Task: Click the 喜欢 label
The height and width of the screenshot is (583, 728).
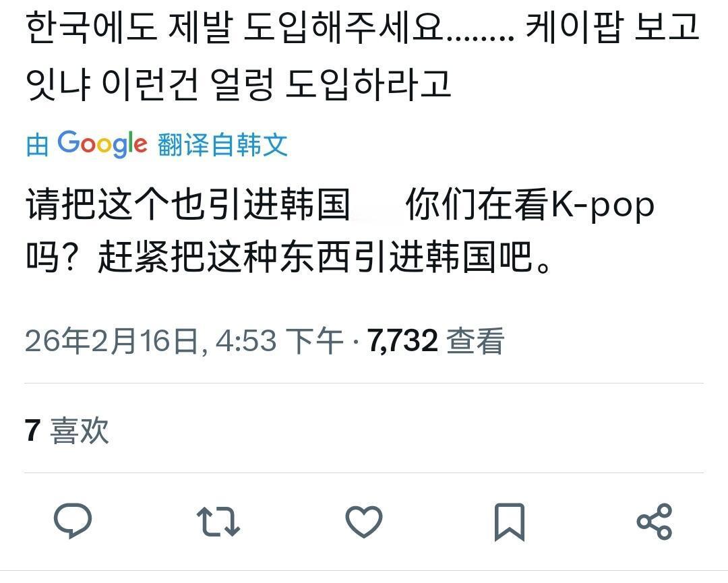Action: 80,430
